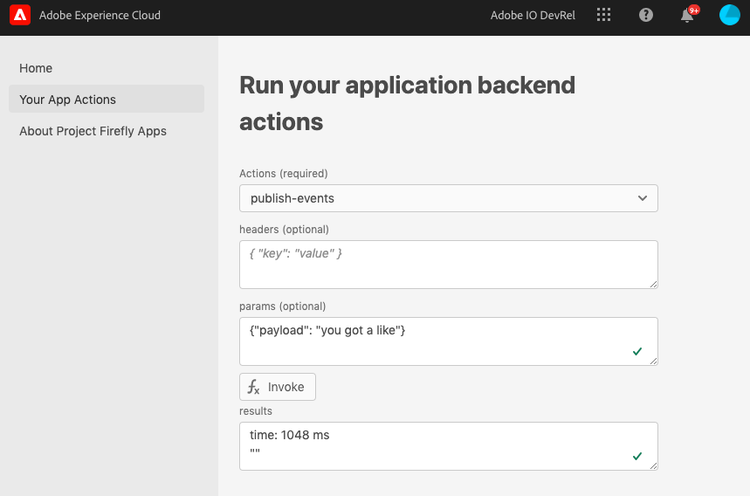The image size is (750, 496).
Task: Grab the headers field resize handle
Action: tap(653, 284)
